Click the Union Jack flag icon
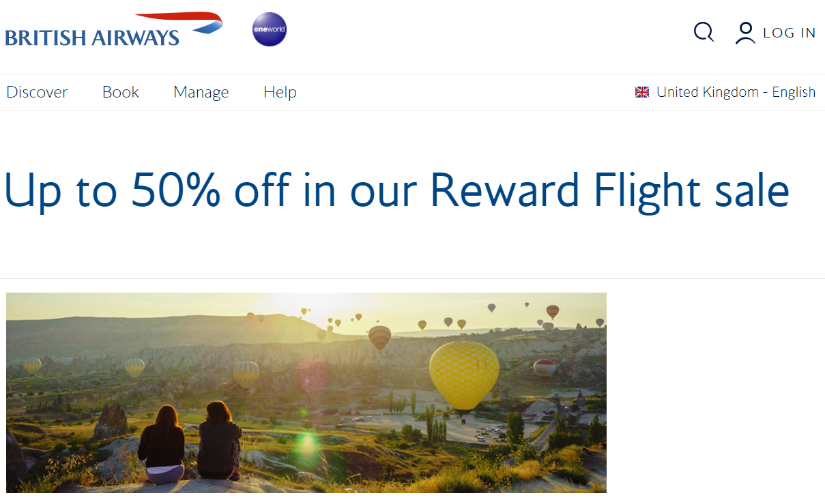Image resolution: width=825 pixels, height=504 pixels. pos(642,91)
